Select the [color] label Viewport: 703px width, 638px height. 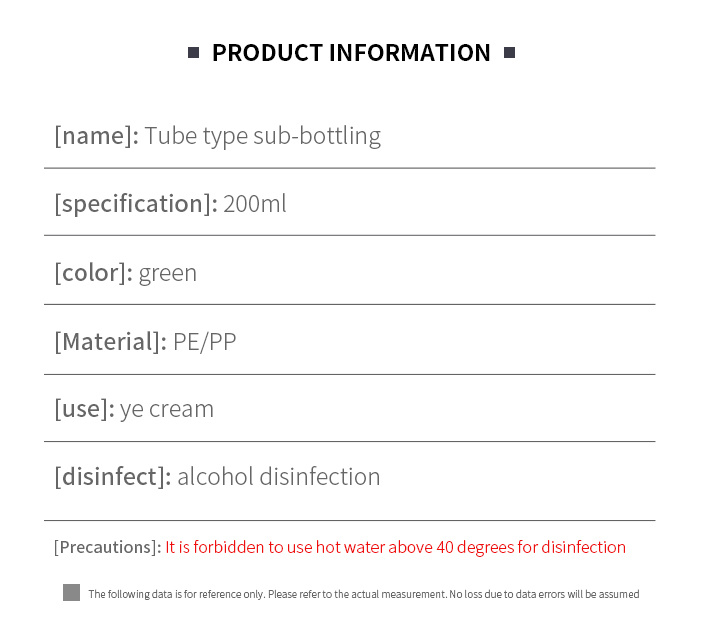[94, 273]
